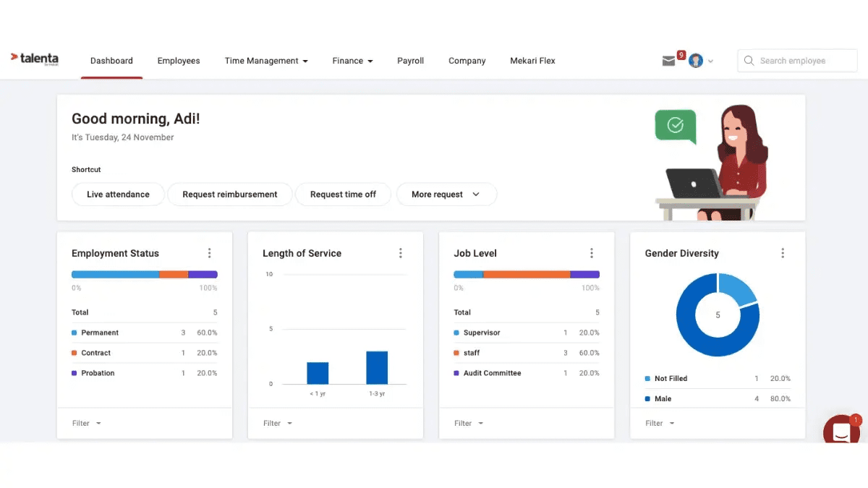Open Job Level card three-dot menu
This screenshot has height=488, width=868.
click(592, 253)
